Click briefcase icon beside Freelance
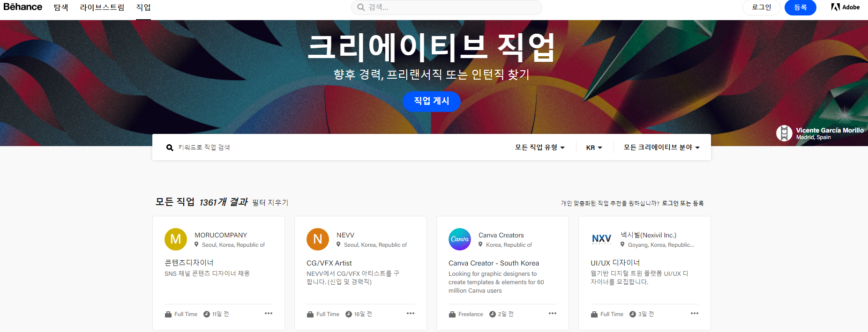This screenshot has width=868, height=332. click(452, 314)
